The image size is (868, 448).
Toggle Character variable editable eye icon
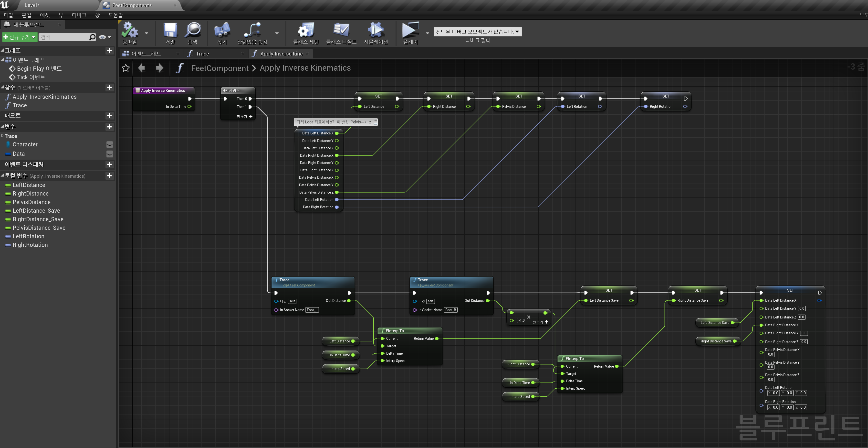pos(110,145)
